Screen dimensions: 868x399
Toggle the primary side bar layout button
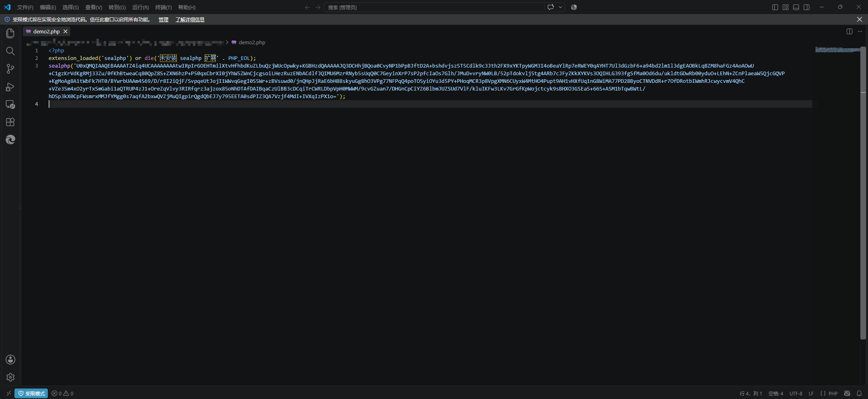(x=775, y=7)
